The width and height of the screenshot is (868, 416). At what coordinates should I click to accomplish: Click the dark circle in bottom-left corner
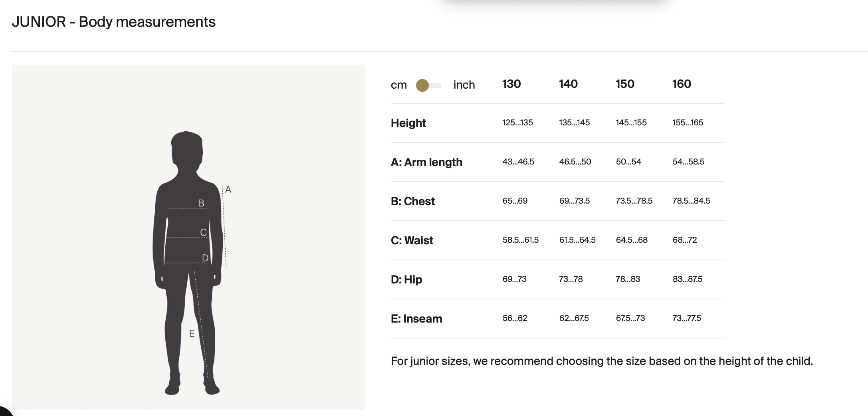point(4,412)
